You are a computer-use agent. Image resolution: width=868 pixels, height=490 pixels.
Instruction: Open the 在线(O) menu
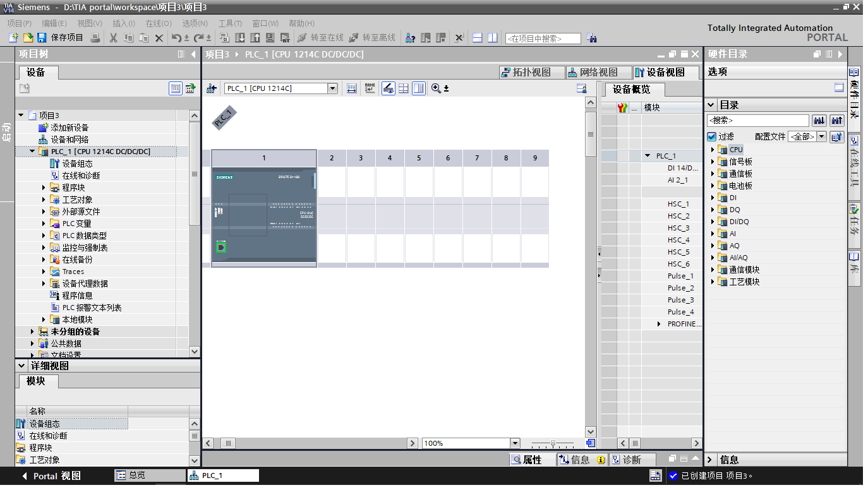click(x=159, y=23)
